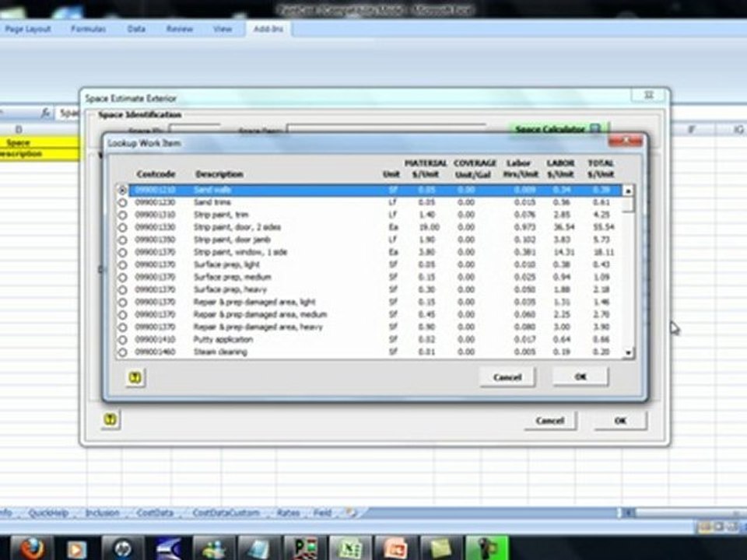This screenshot has height=560, width=747.
Task: Click the green Space Calculator button
Action: click(557, 128)
